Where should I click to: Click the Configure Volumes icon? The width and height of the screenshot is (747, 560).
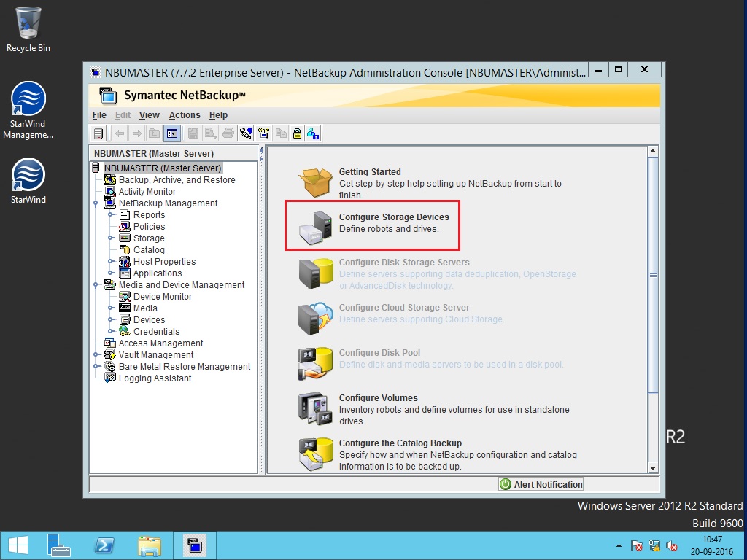point(315,408)
